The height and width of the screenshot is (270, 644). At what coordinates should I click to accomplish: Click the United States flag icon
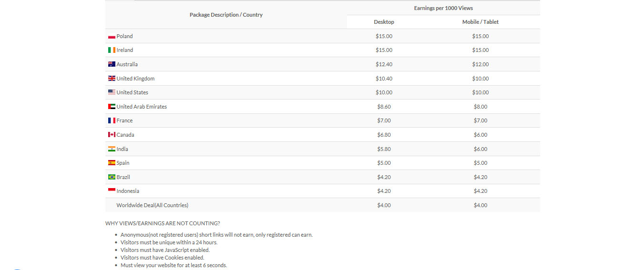[x=112, y=92]
